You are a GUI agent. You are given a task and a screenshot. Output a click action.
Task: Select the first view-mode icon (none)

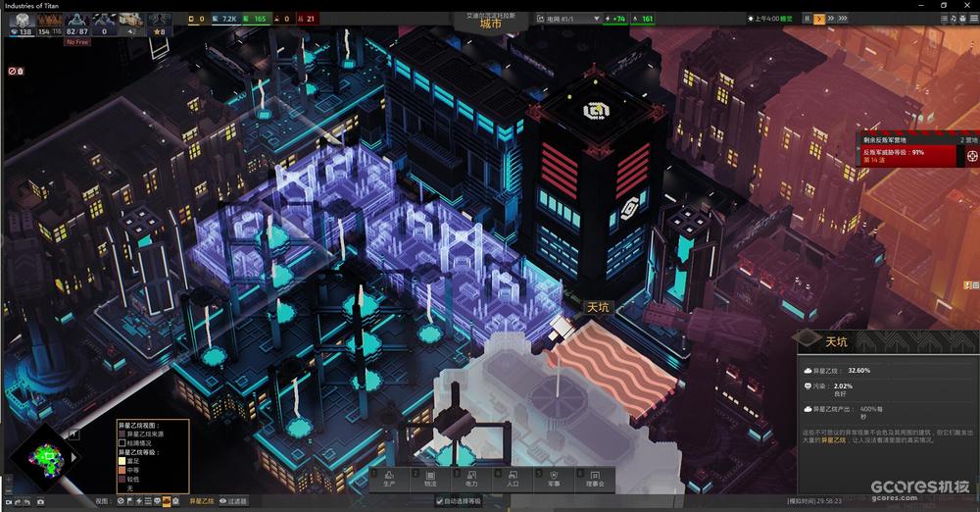(x=121, y=501)
